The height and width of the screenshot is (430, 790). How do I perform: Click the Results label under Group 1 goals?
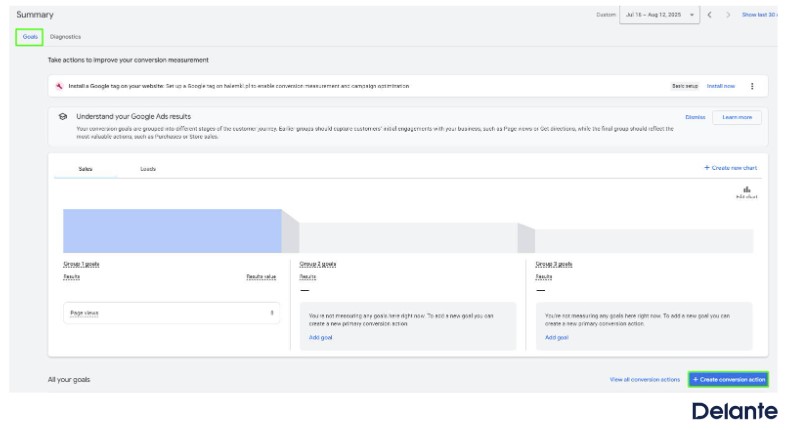[x=72, y=277]
